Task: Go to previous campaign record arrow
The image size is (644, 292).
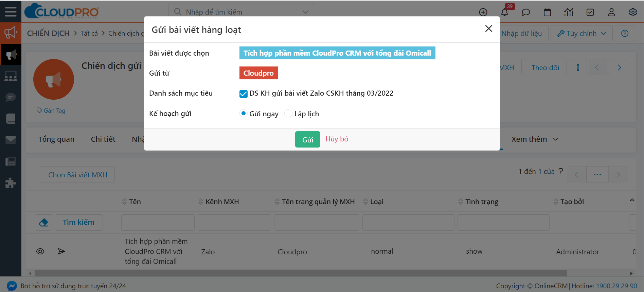Action: [597, 67]
